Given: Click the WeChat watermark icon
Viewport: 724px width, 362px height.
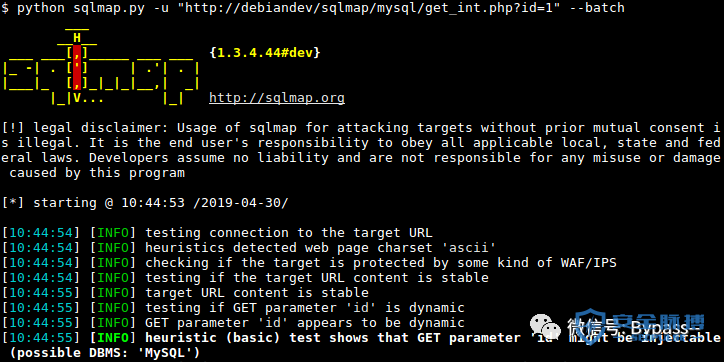Looking at the screenshot, I should pos(546,327).
